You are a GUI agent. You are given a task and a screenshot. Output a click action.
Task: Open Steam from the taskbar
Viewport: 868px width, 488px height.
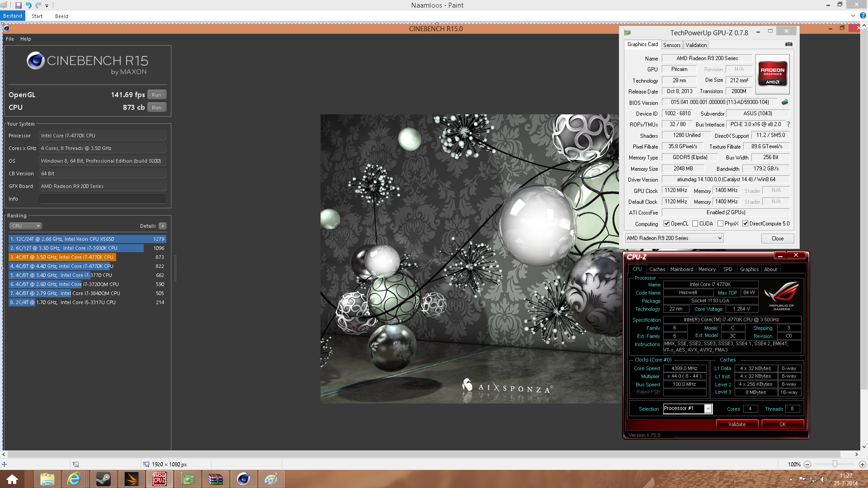click(x=104, y=479)
